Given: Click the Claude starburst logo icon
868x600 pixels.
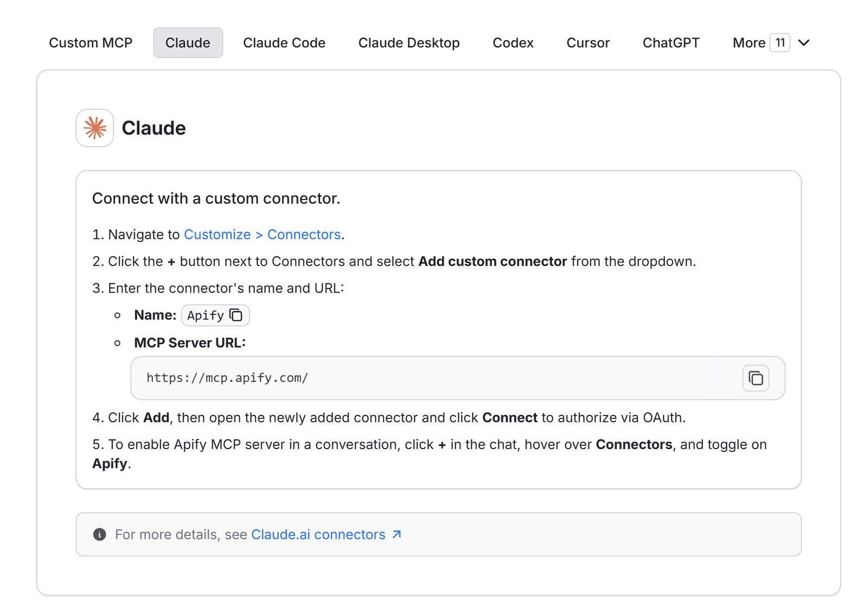Looking at the screenshot, I should tap(95, 128).
